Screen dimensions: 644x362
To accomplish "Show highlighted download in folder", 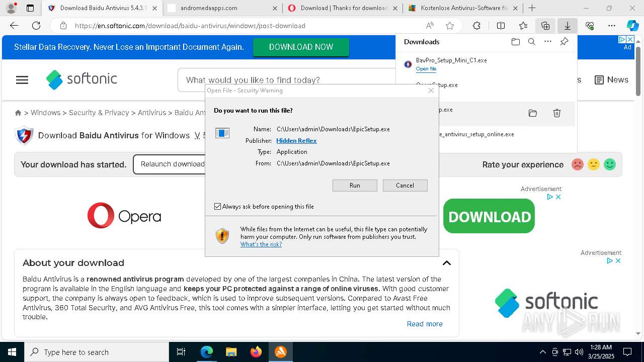I will point(533,113).
